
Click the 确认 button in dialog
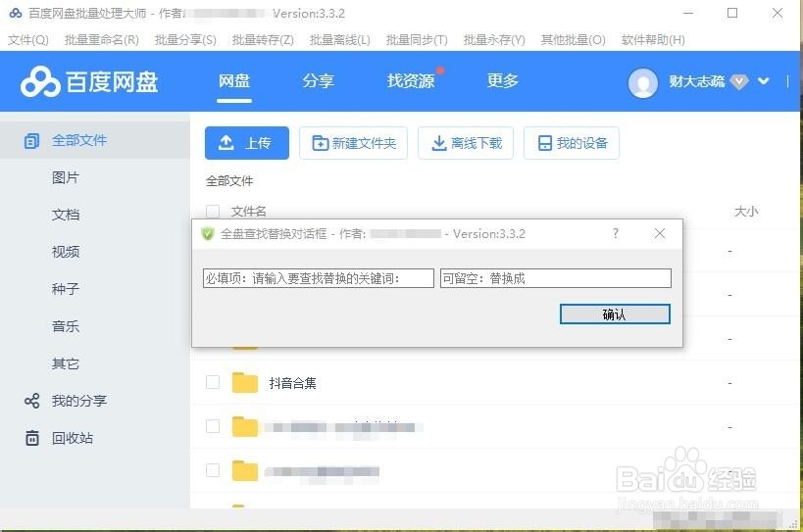[x=615, y=314]
